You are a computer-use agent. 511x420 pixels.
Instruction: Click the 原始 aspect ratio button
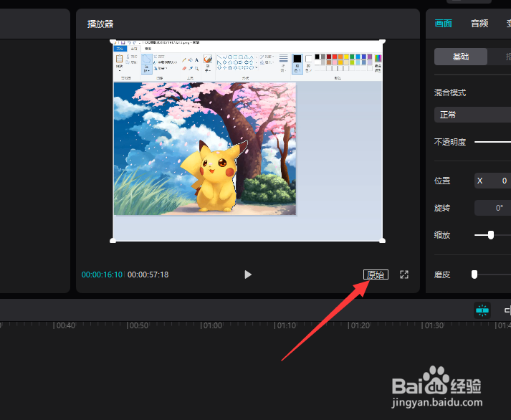pos(376,275)
